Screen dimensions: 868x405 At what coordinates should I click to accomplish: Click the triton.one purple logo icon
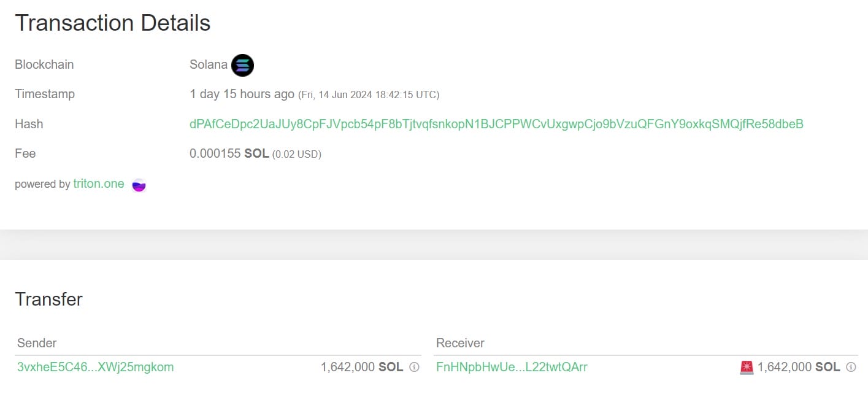click(x=139, y=185)
